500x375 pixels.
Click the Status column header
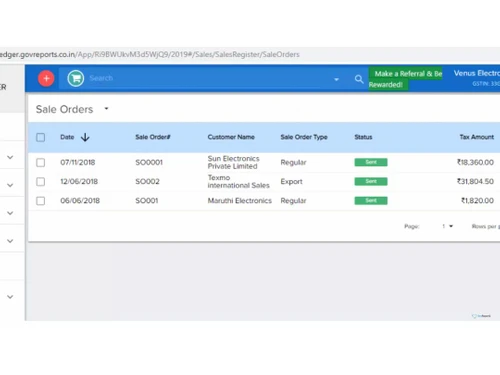pyautogui.click(x=363, y=137)
